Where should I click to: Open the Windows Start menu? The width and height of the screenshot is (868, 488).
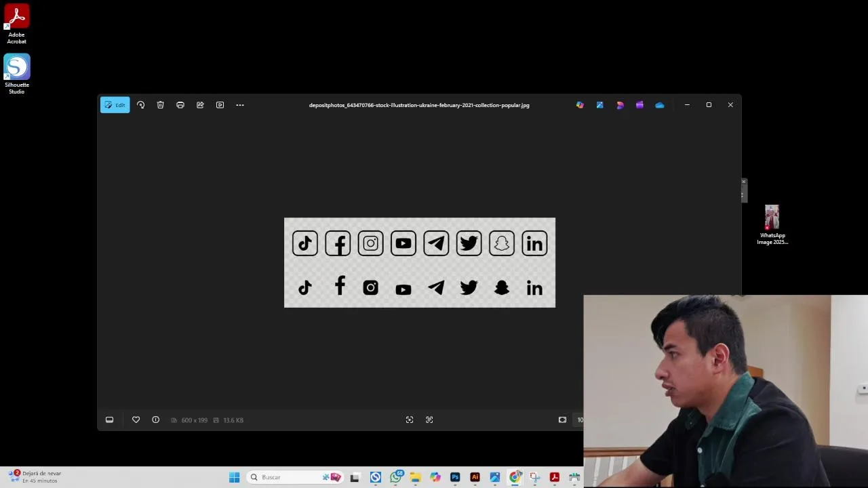click(x=234, y=477)
